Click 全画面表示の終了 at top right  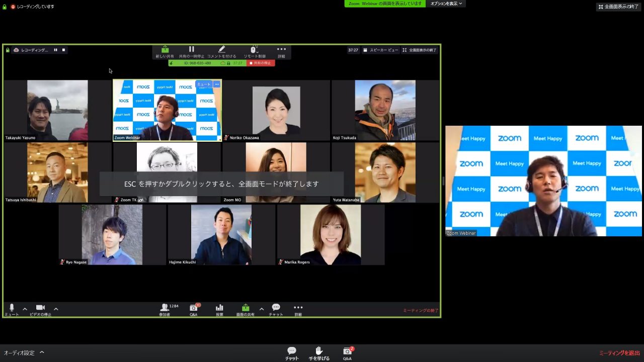(619, 7)
